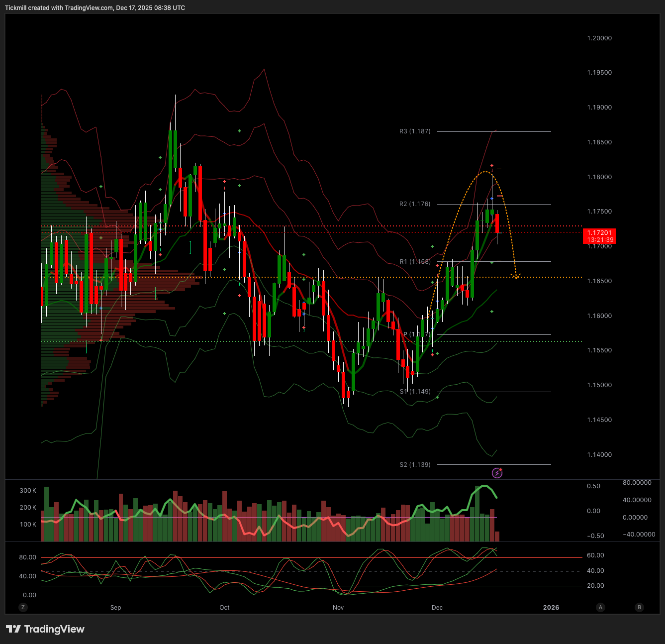This screenshot has width=665, height=644.
Task: Click the lightning bolt economic event icon
Action: coord(497,473)
